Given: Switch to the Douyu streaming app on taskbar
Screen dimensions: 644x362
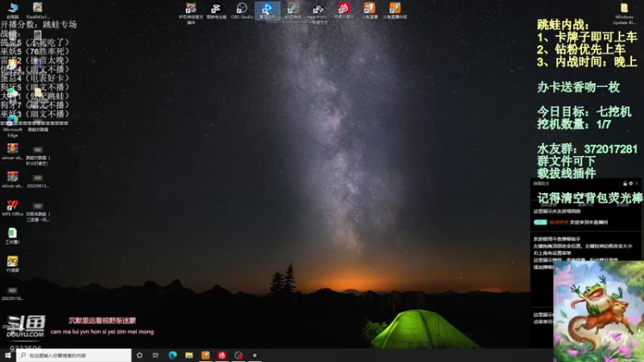Looking at the screenshot, I should click(x=205, y=355).
